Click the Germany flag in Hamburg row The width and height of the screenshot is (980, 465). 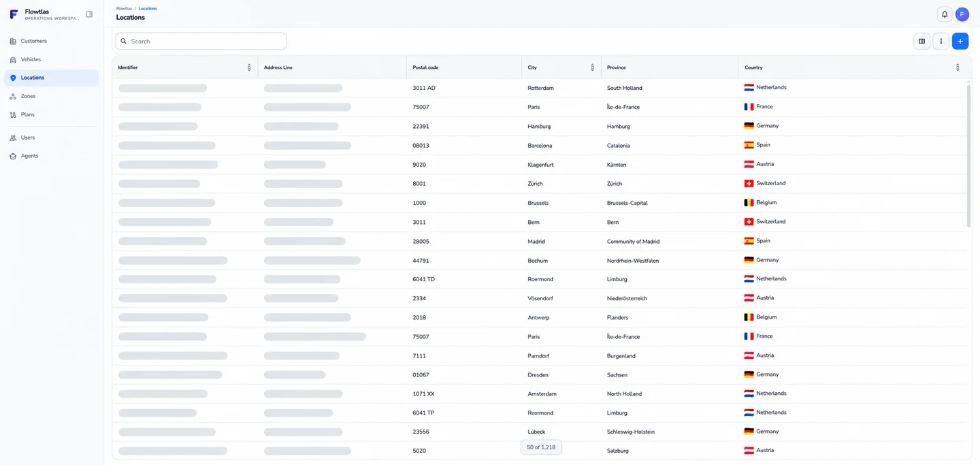(x=749, y=126)
